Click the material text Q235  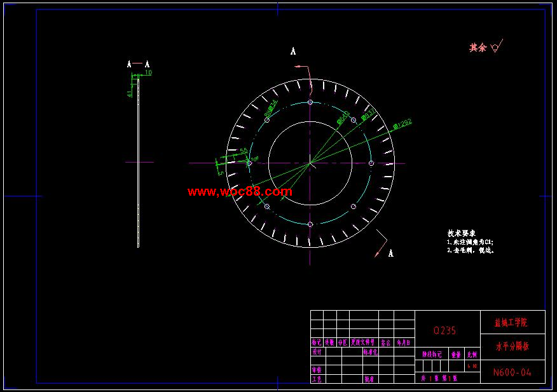[444, 330]
